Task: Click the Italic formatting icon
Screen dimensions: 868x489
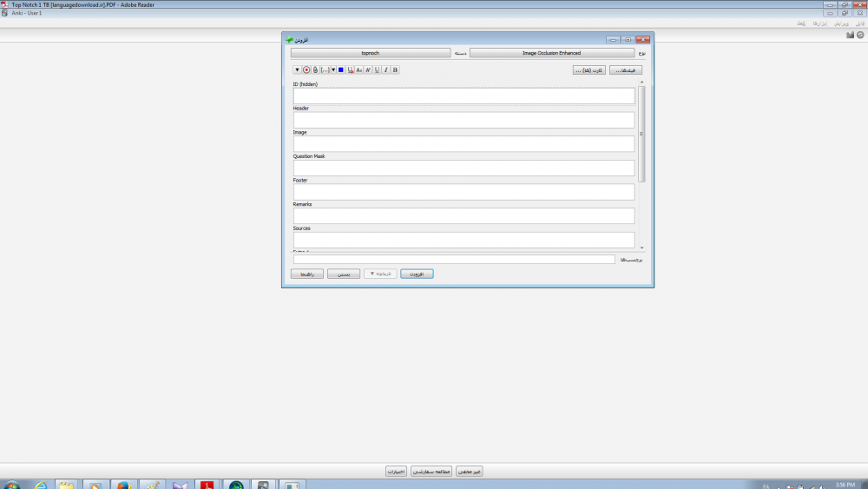Action: coord(386,69)
